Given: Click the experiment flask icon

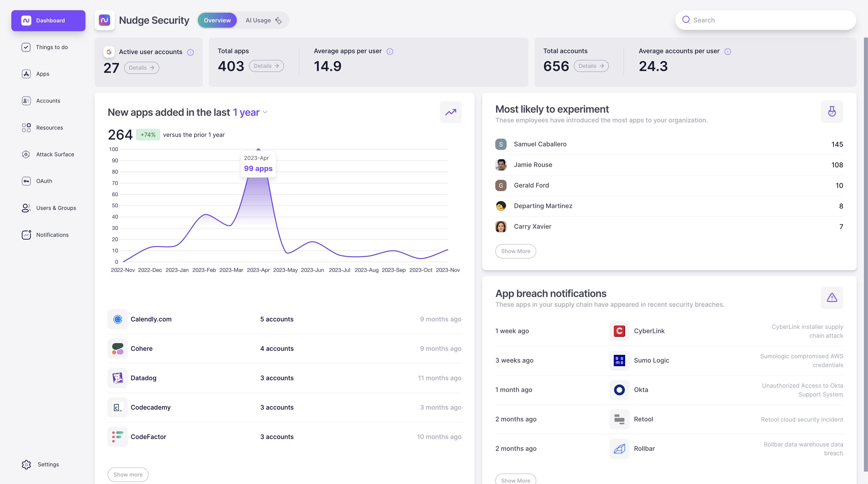Looking at the screenshot, I should point(832,112).
